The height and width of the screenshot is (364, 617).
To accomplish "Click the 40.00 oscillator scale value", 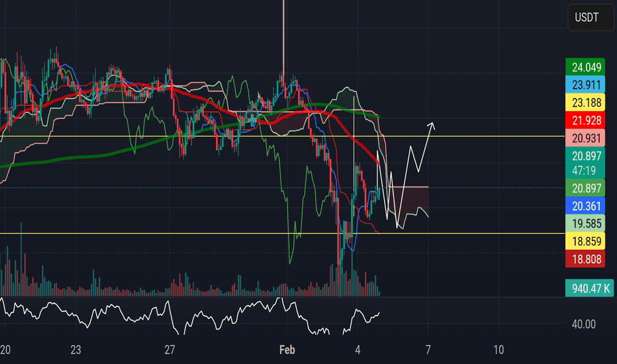I will (x=583, y=324).
